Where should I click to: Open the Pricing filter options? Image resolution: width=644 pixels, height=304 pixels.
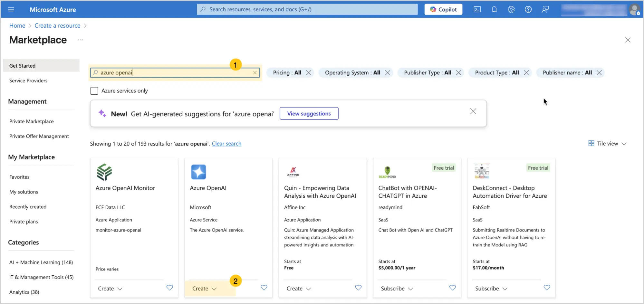(x=287, y=73)
